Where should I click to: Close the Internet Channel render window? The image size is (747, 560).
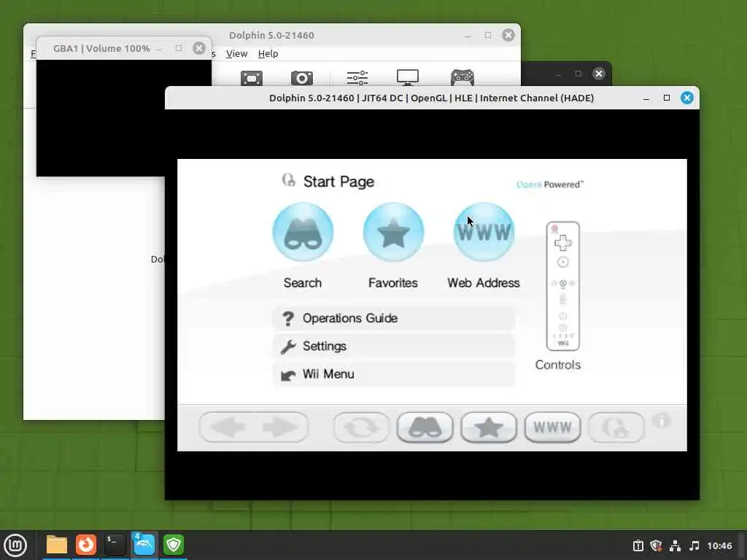pos(687,98)
